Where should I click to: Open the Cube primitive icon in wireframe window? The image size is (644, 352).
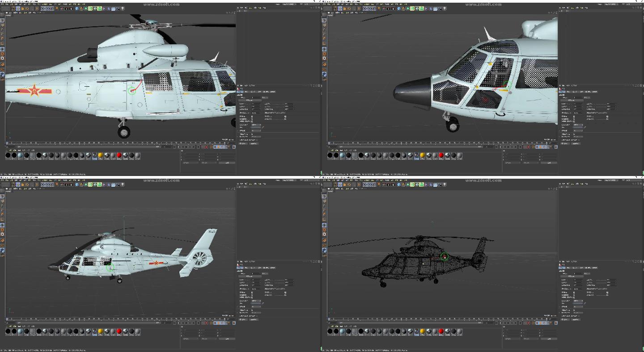tap(399, 184)
